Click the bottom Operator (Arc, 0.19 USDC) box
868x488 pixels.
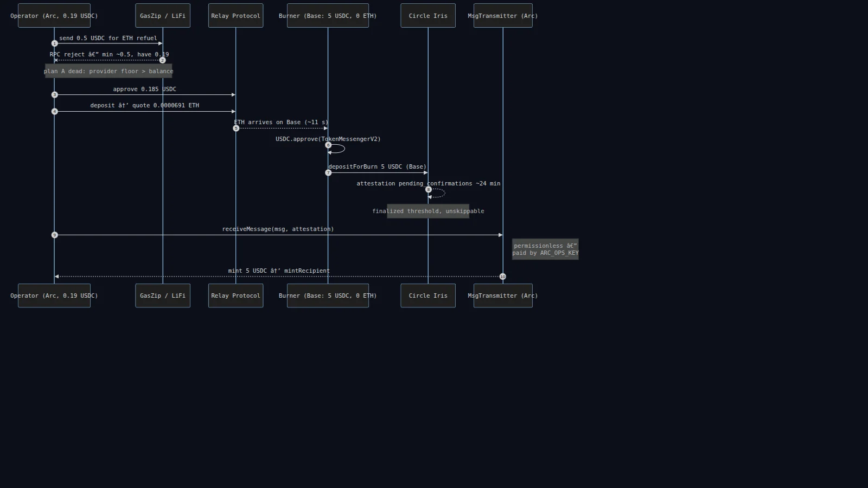pyautogui.click(x=54, y=296)
